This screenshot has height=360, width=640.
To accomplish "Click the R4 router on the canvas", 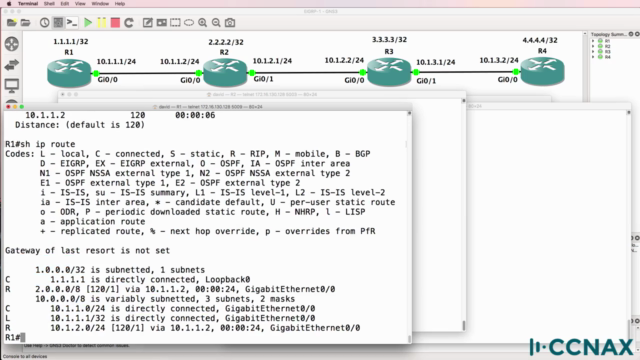I will point(542,71).
